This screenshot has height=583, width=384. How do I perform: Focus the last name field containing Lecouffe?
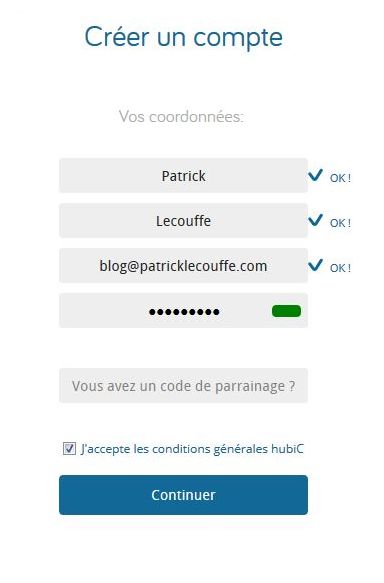(x=183, y=220)
